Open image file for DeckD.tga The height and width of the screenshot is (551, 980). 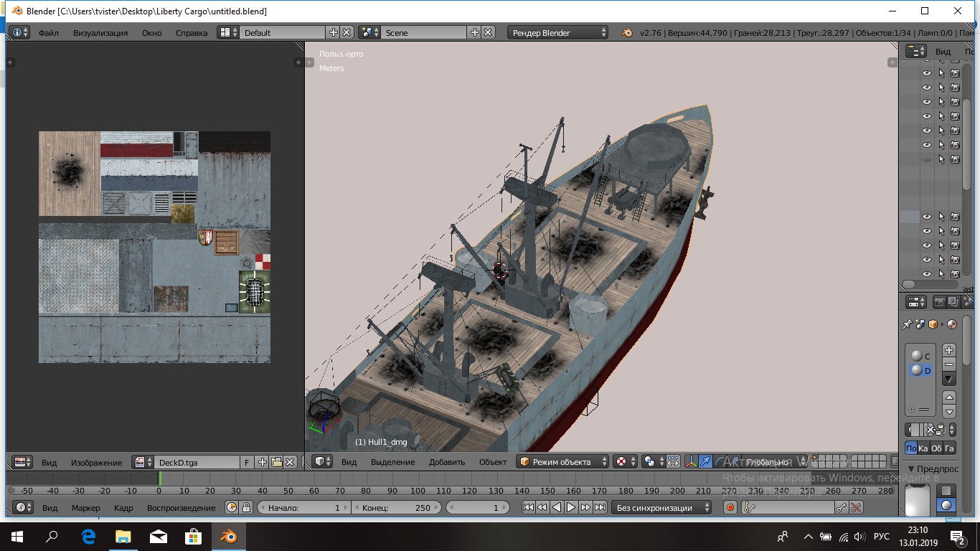click(276, 463)
